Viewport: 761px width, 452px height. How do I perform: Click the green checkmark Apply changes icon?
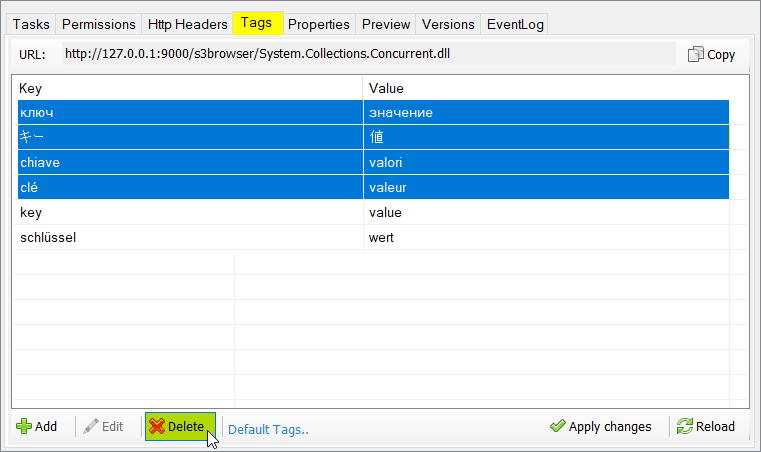[x=558, y=426]
